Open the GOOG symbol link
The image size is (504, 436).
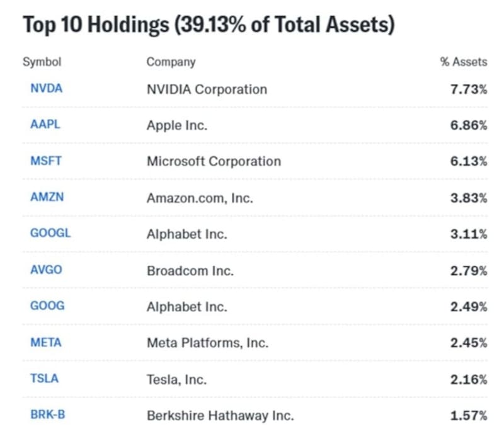pyautogui.click(x=47, y=306)
